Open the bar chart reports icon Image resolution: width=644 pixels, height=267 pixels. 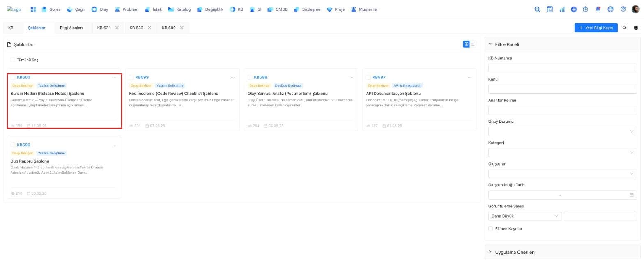click(562, 9)
